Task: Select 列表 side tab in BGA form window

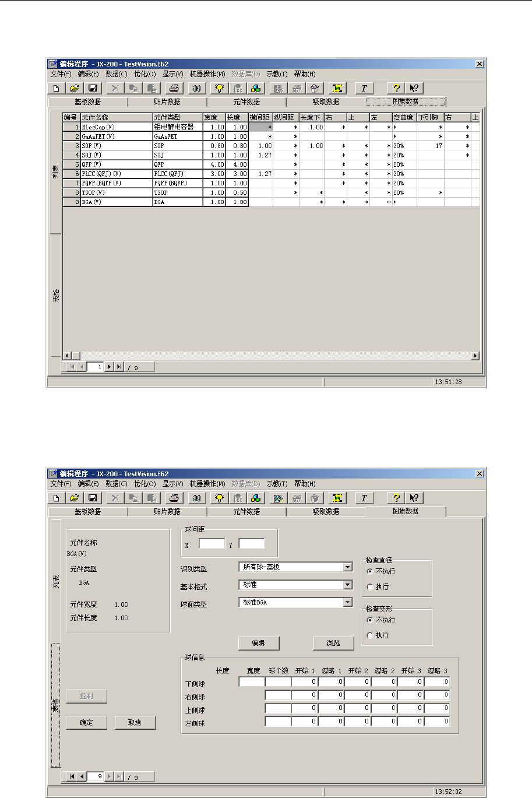Action: [56, 581]
